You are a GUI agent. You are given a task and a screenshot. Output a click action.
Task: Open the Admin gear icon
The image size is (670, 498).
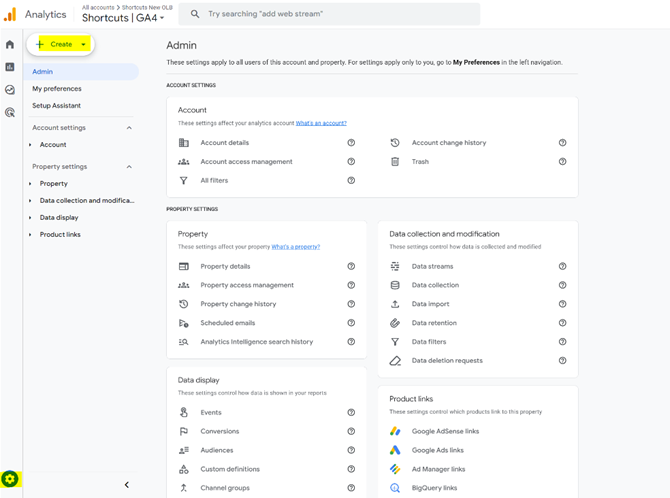click(x=10, y=480)
